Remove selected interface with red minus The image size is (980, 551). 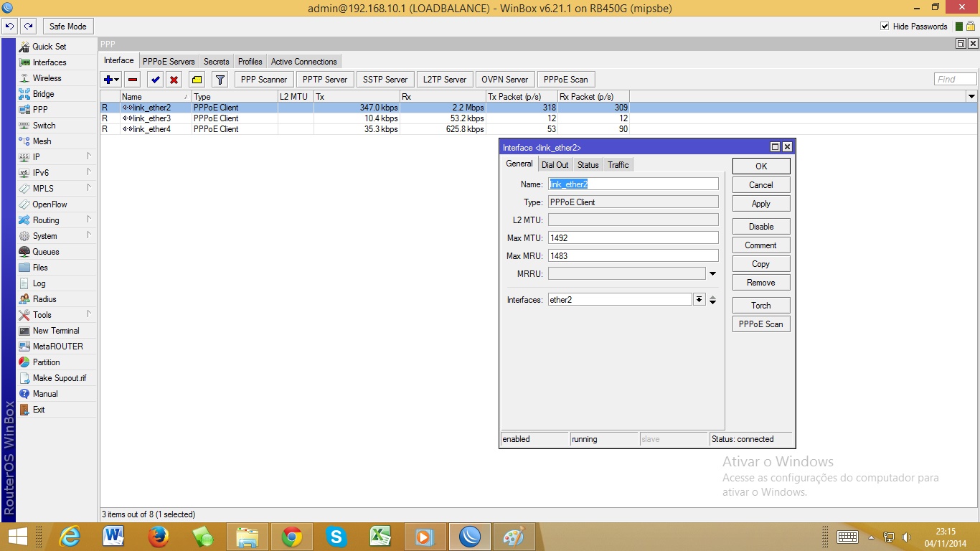133,80
